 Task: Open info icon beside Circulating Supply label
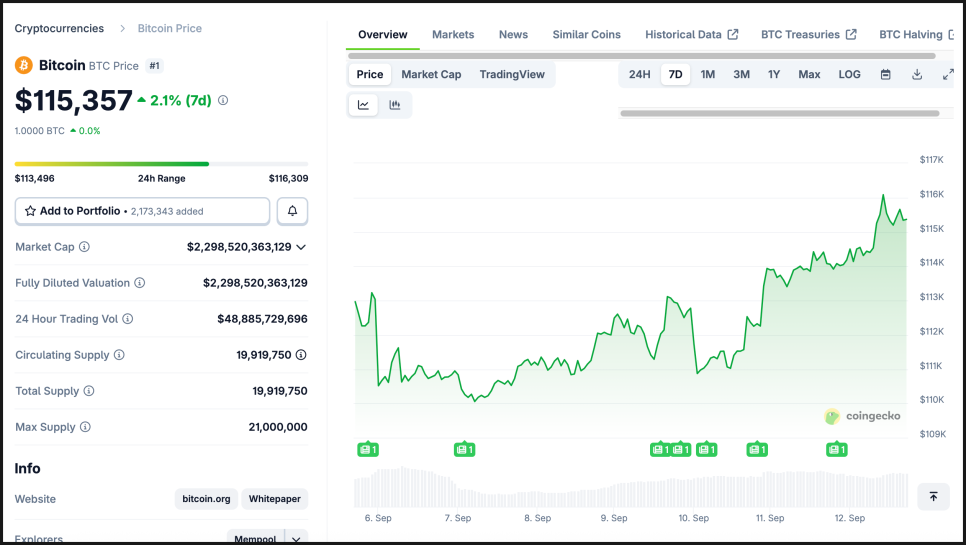(119, 355)
